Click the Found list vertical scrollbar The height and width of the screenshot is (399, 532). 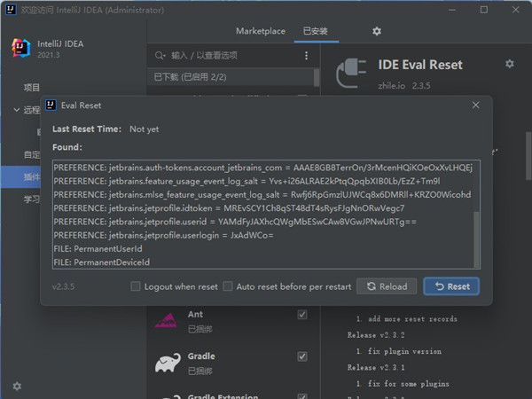[477, 239]
